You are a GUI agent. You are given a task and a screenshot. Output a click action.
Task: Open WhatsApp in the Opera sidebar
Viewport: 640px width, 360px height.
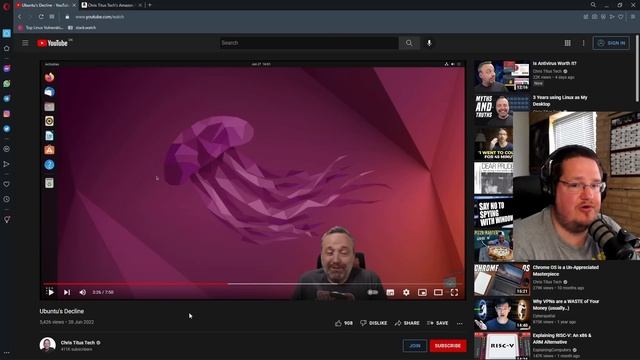[x=7, y=83]
